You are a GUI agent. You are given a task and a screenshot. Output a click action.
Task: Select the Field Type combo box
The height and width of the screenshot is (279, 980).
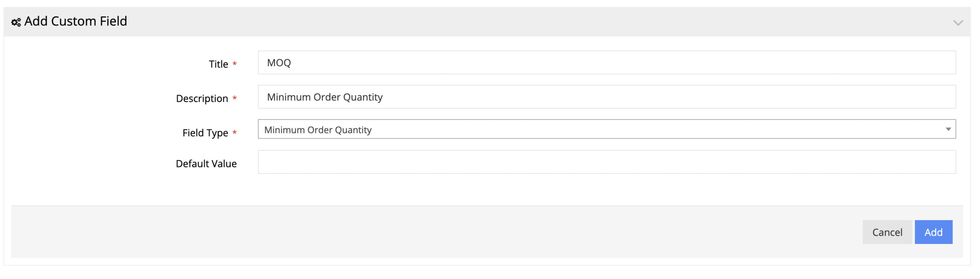(x=607, y=129)
